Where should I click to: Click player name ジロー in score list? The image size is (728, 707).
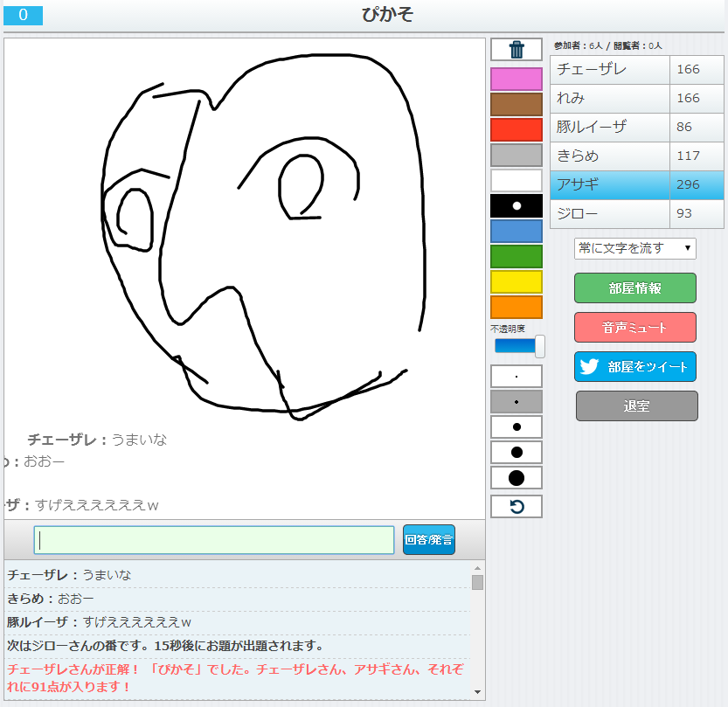point(577,213)
